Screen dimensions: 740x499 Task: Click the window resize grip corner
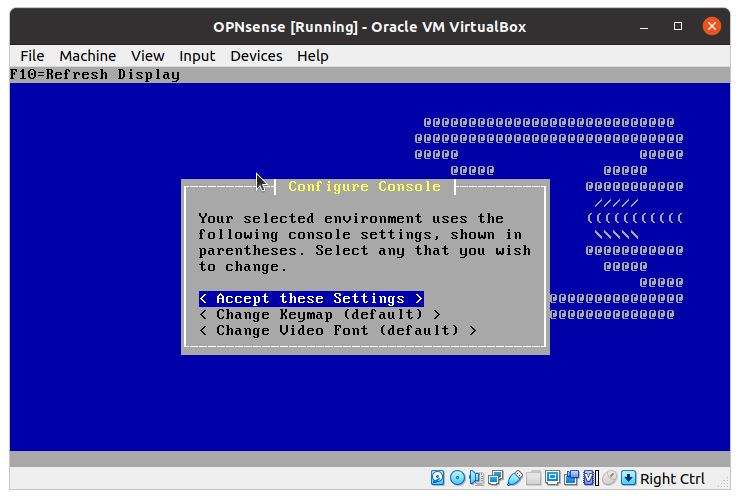click(x=723, y=483)
